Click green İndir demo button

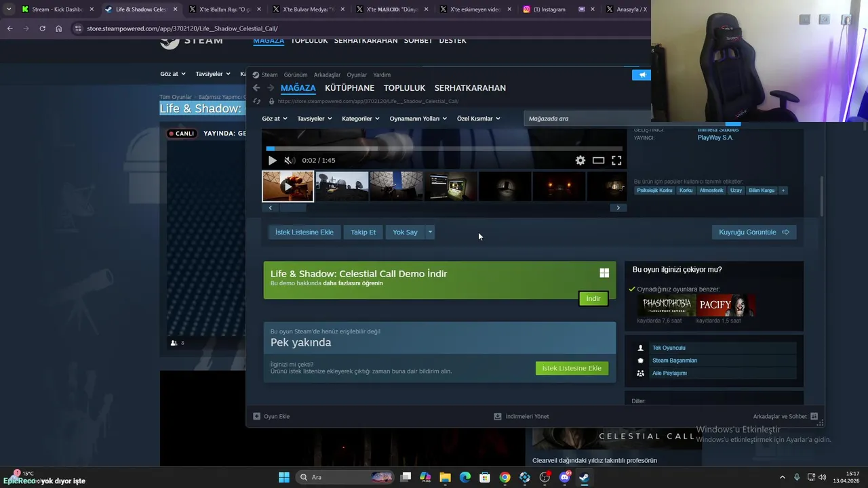[593, 299]
